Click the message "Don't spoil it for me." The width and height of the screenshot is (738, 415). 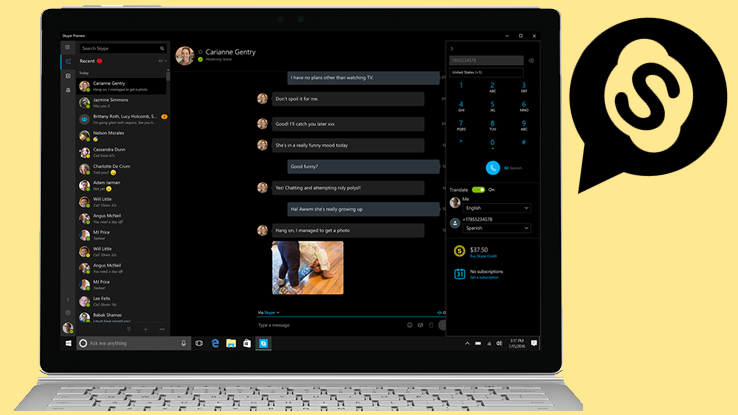point(348,99)
